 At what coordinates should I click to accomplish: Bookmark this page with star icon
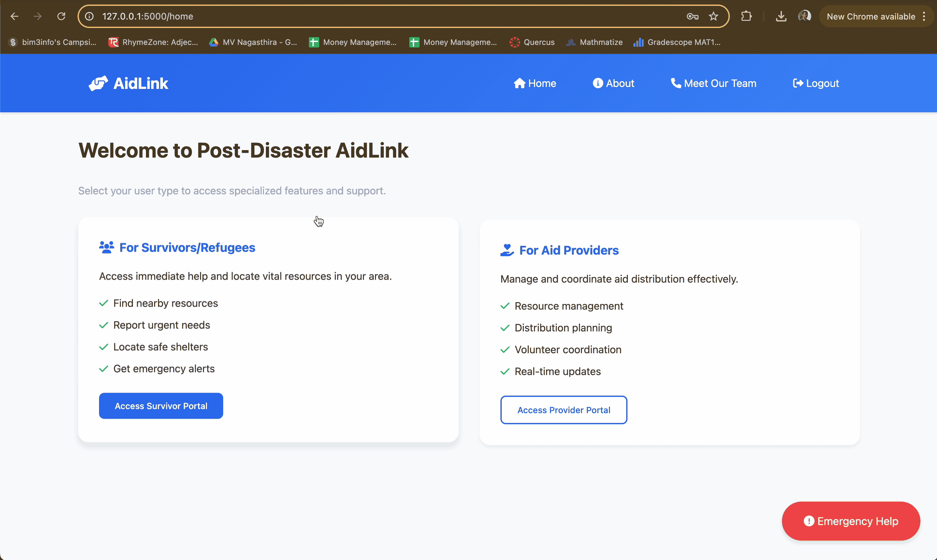click(x=713, y=16)
